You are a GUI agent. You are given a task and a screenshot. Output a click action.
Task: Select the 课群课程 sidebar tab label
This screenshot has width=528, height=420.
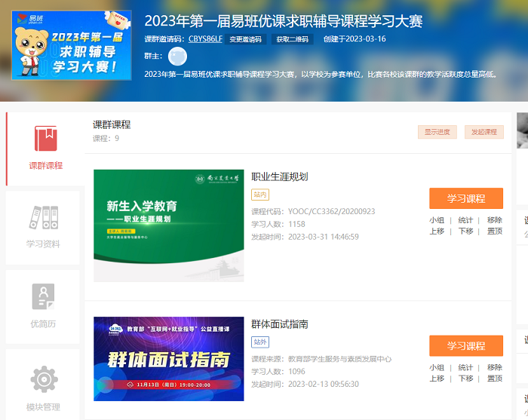46,166
